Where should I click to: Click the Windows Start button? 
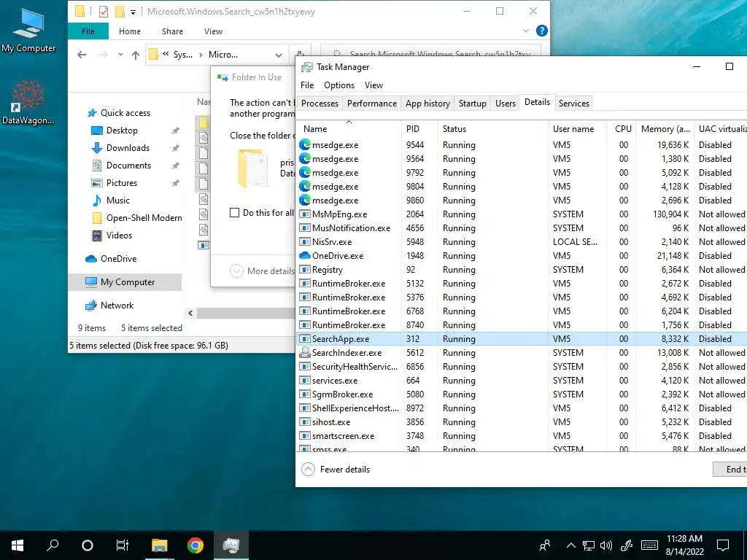coord(18,545)
